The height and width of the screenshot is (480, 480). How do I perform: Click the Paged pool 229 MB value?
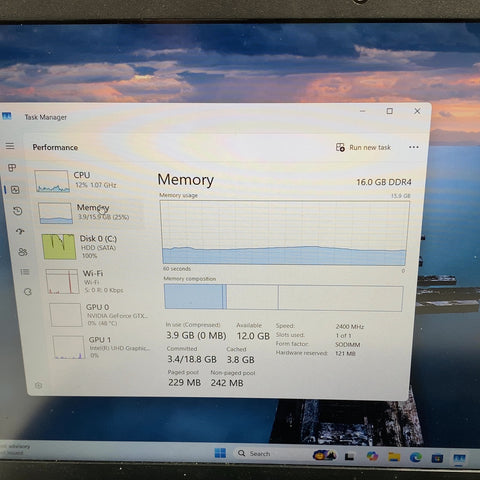[x=184, y=382]
